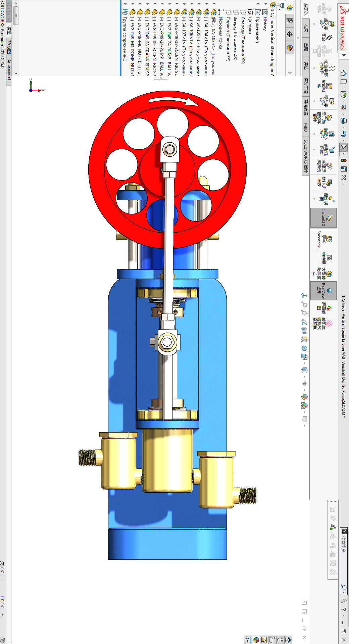Click the tree filter funnel icon
Viewport: 349px width, 644px height.
pos(281,5)
